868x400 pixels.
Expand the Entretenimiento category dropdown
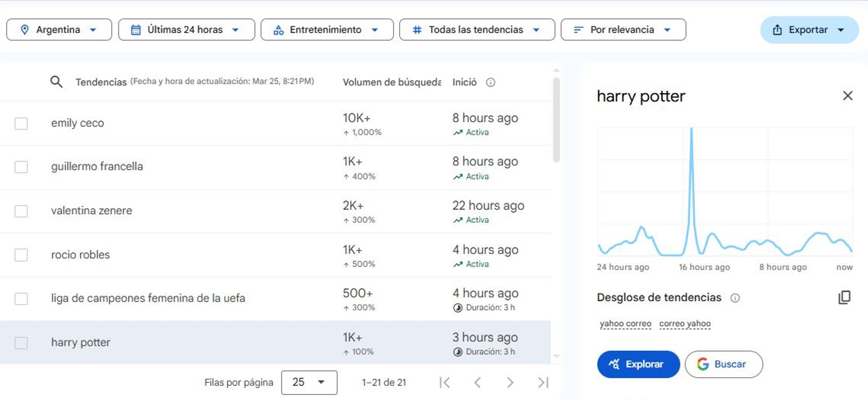[327, 30]
